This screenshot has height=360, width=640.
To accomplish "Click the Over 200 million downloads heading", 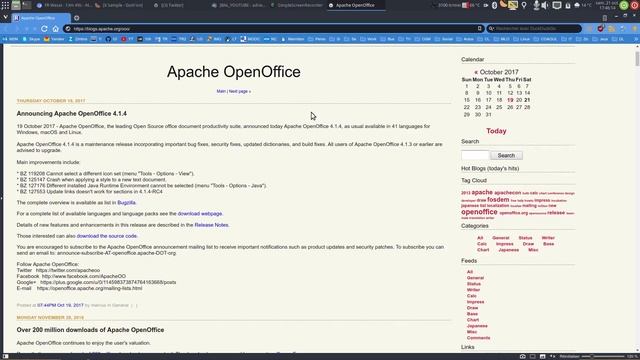I will [x=90, y=330].
